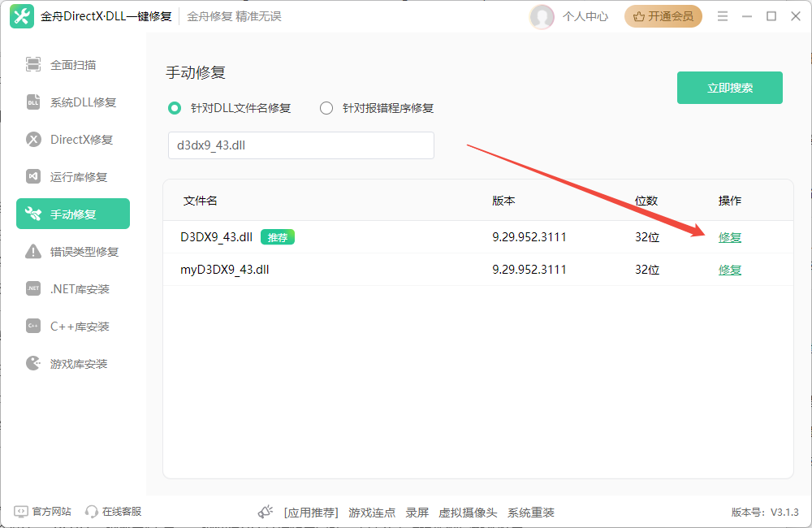Open 个人中心 link

(585, 16)
